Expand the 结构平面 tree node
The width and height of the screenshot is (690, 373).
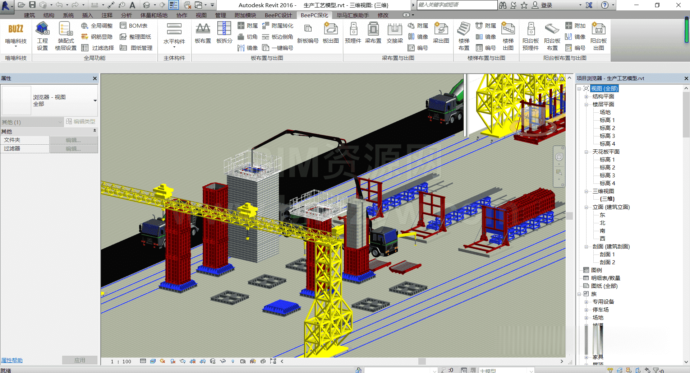click(x=586, y=96)
